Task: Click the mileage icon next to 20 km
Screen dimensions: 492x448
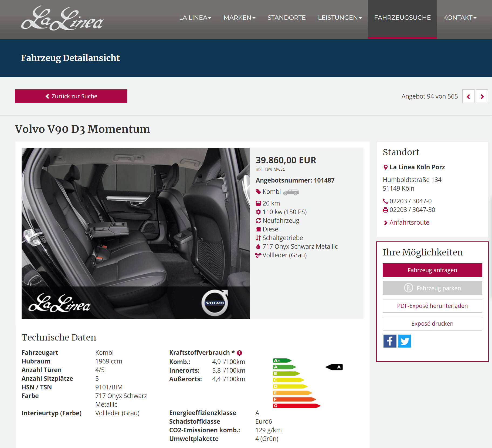Action: [x=258, y=203]
